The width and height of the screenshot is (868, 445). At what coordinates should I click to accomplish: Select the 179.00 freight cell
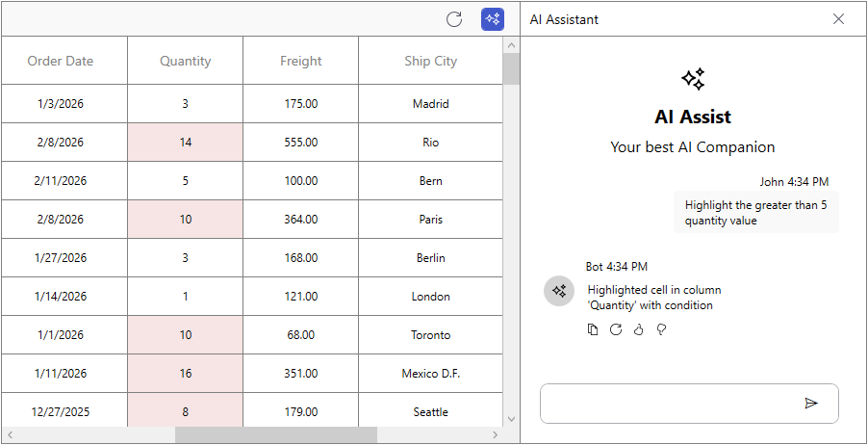tap(300, 410)
